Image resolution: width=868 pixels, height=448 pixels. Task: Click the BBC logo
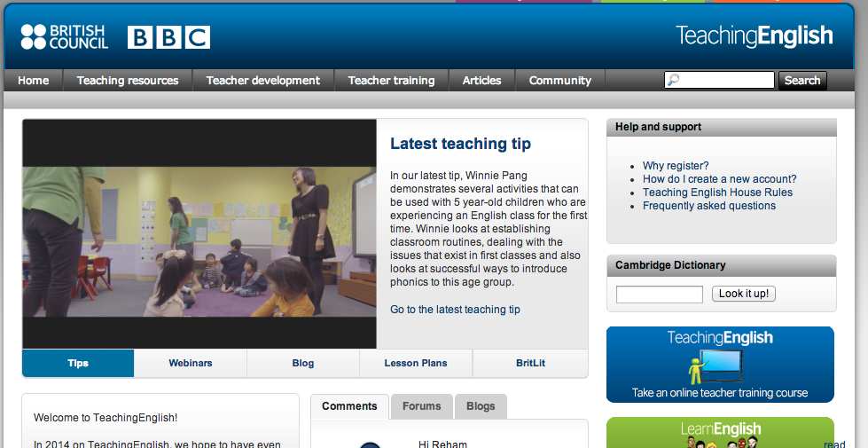click(x=168, y=37)
